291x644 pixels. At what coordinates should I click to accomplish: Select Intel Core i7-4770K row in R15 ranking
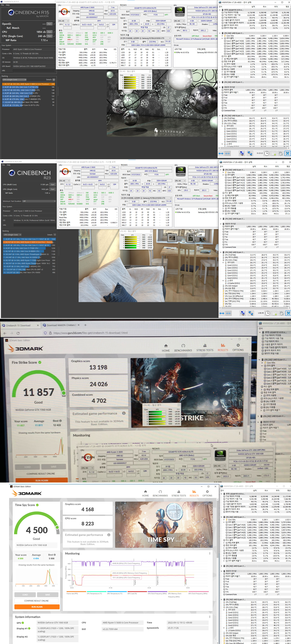tap(29, 87)
